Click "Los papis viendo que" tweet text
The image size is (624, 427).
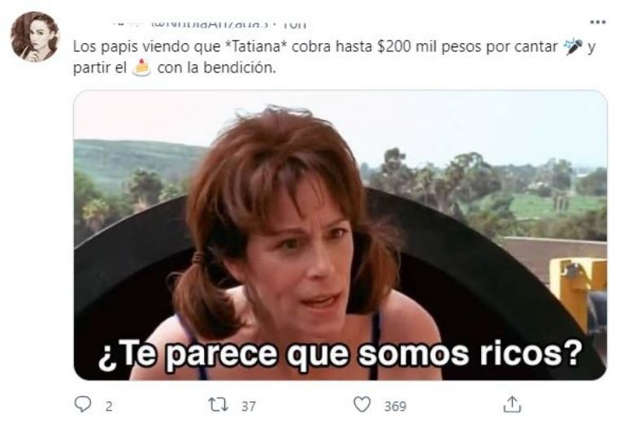(146, 47)
